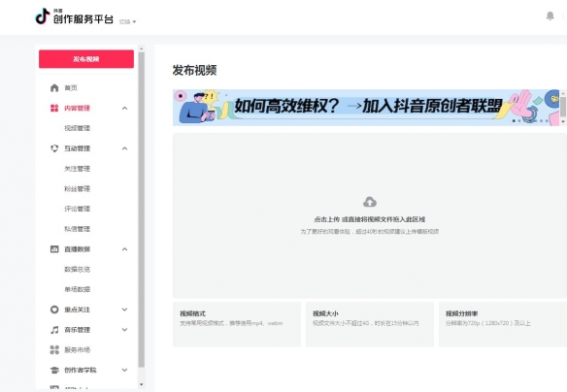Click the 内容管理 red grid icon
Image resolution: width=567 pixels, height=392 pixels.
point(54,108)
